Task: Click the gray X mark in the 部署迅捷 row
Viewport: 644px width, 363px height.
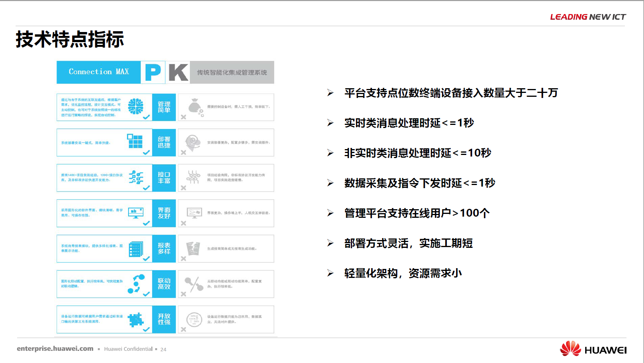Action: [183, 152]
